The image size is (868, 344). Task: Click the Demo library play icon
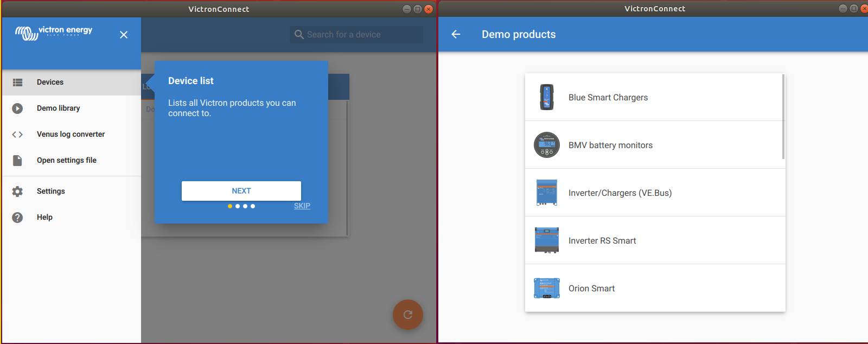(x=17, y=109)
